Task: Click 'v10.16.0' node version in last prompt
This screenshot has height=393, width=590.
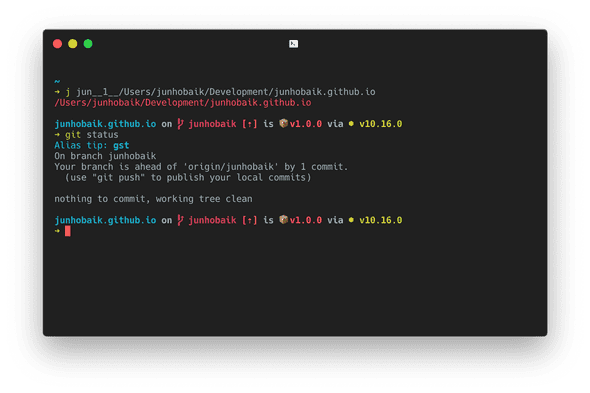Action: tap(380, 220)
